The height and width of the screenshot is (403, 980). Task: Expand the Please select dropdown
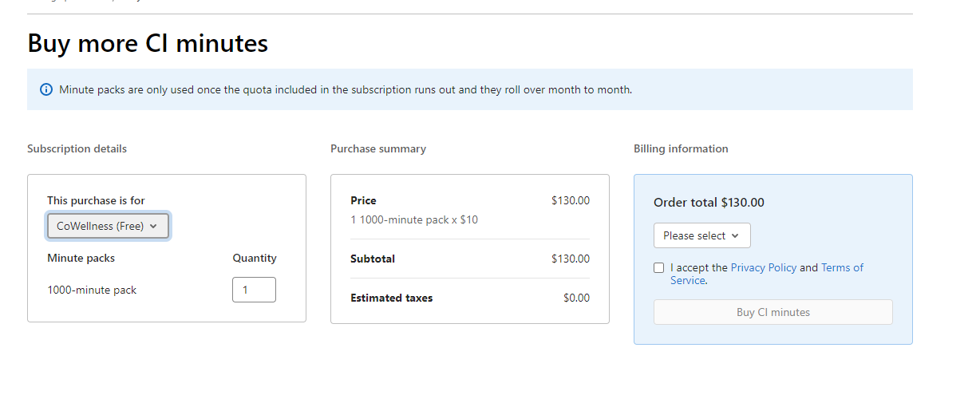point(701,235)
